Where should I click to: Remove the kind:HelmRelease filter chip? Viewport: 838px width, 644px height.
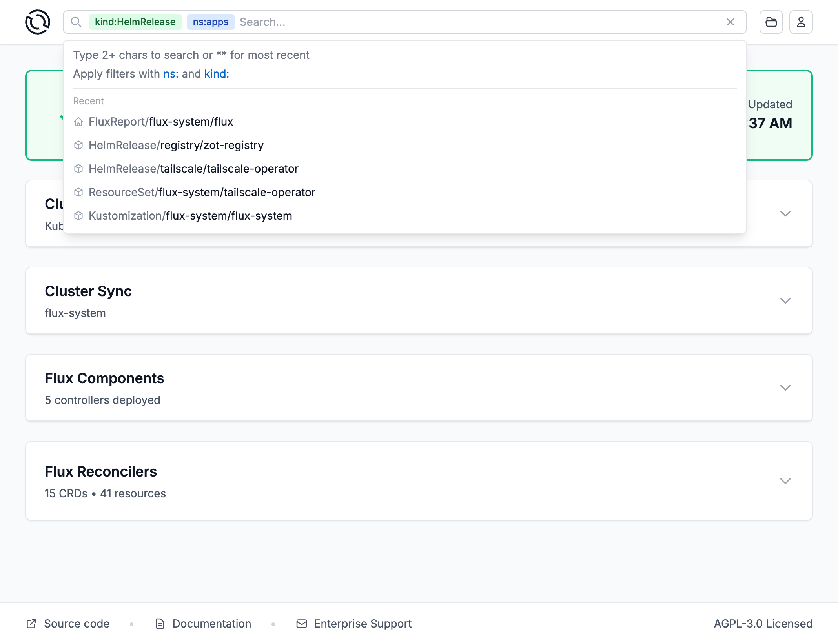135,22
